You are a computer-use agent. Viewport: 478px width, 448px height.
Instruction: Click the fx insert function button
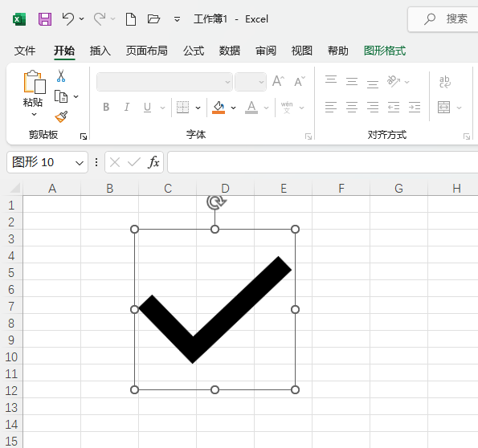click(x=153, y=162)
